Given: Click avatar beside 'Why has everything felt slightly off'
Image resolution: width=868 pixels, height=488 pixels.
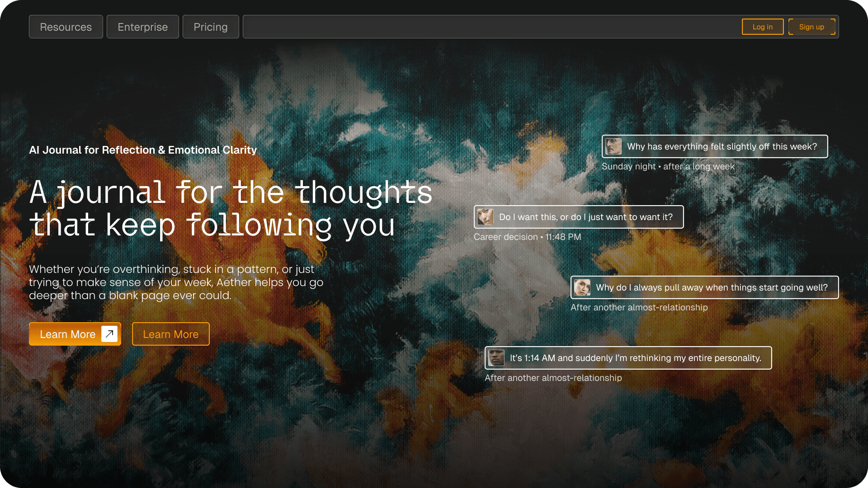Looking at the screenshot, I should [613, 146].
